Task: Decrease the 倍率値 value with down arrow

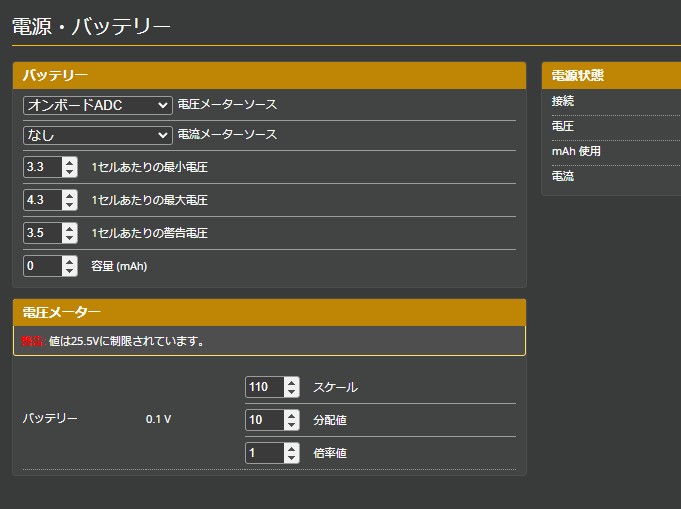Action: coord(291,458)
